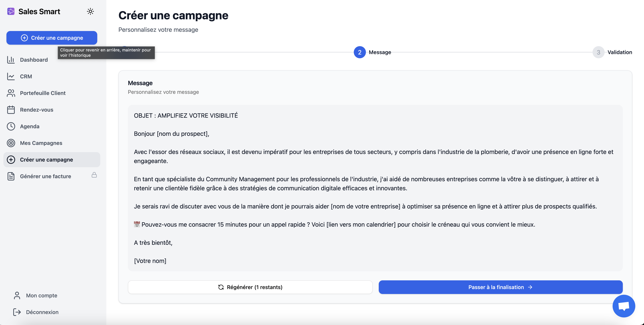Screen dimensions: 644x325
Task: Click Déconnexion to log out
Action: 42,312
